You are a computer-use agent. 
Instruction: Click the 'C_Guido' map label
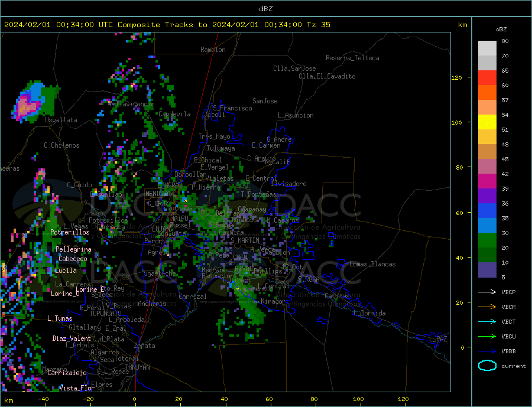(x=79, y=185)
